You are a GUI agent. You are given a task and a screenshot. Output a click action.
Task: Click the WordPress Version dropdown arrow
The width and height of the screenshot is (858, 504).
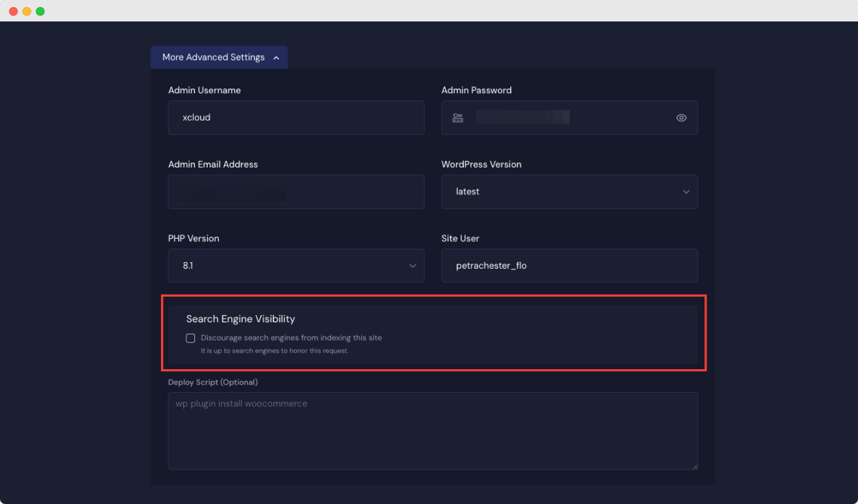[686, 192]
